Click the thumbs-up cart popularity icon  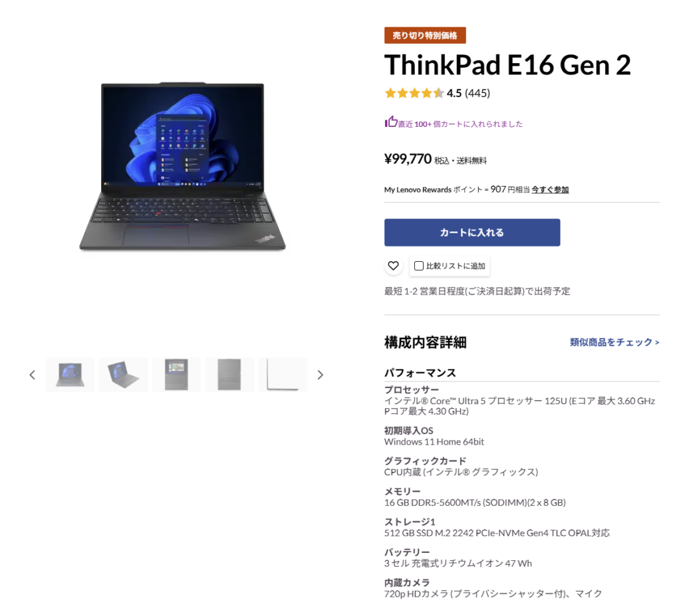click(391, 122)
